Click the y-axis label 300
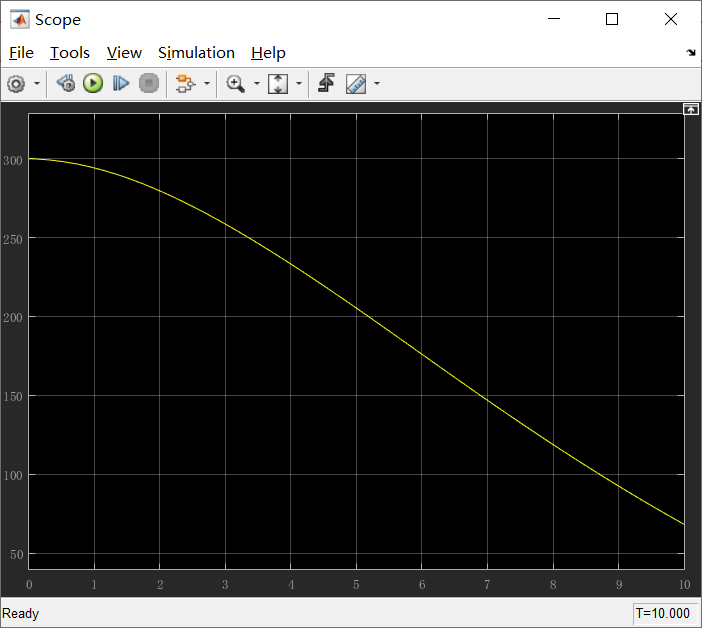Image resolution: width=702 pixels, height=628 pixels. [x=13, y=161]
